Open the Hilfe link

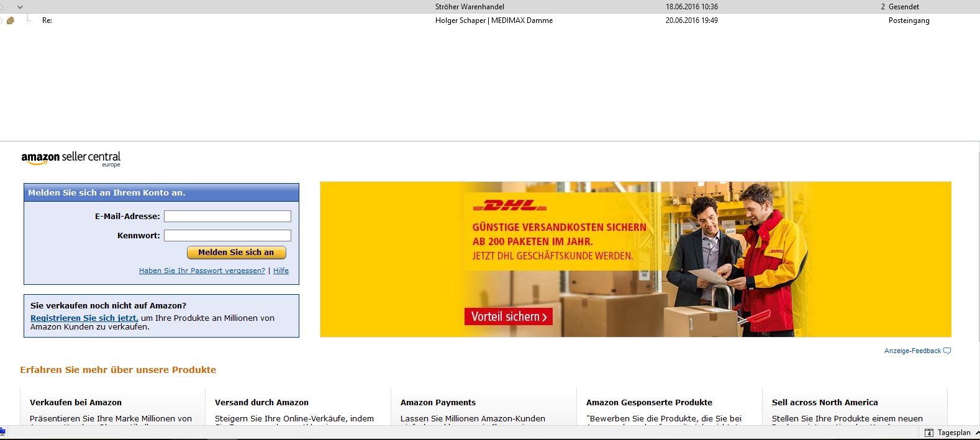point(281,271)
